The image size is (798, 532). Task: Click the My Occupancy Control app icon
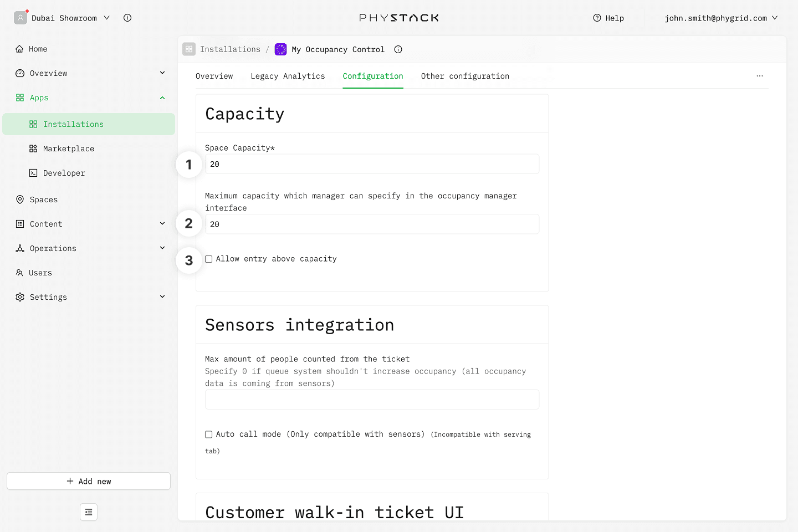pos(281,49)
